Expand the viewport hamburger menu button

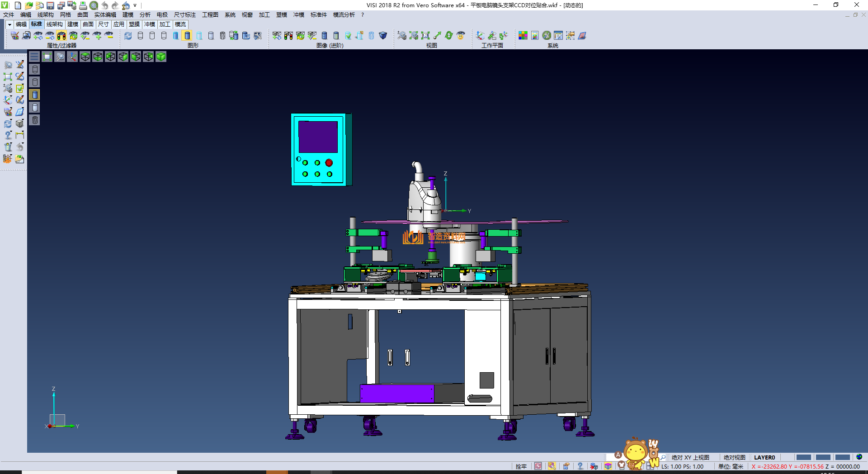click(34, 57)
